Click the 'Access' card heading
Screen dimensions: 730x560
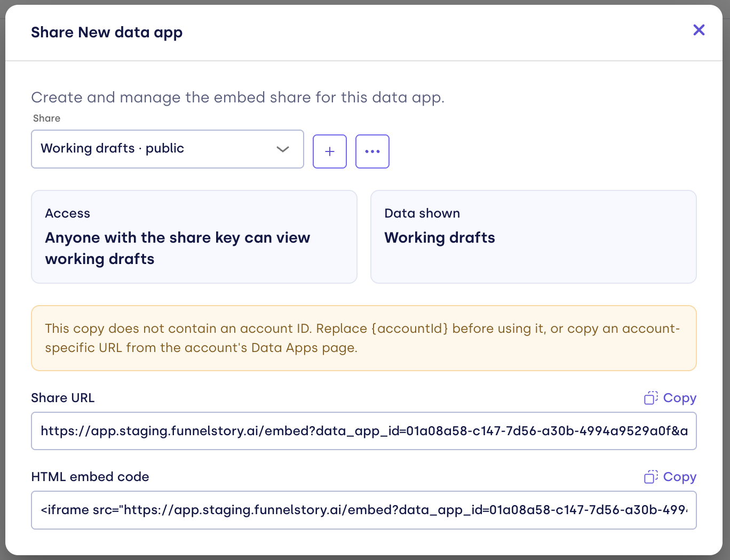click(x=68, y=213)
